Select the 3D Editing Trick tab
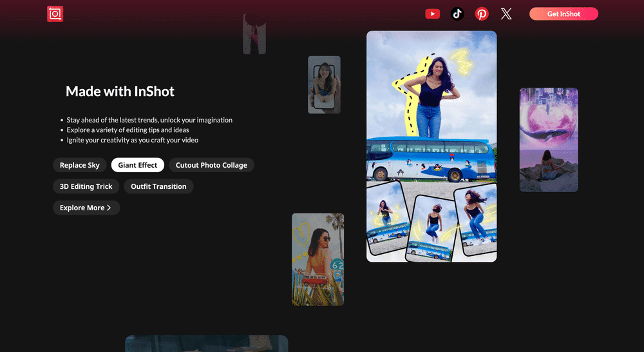The height and width of the screenshot is (352, 644). click(x=86, y=186)
